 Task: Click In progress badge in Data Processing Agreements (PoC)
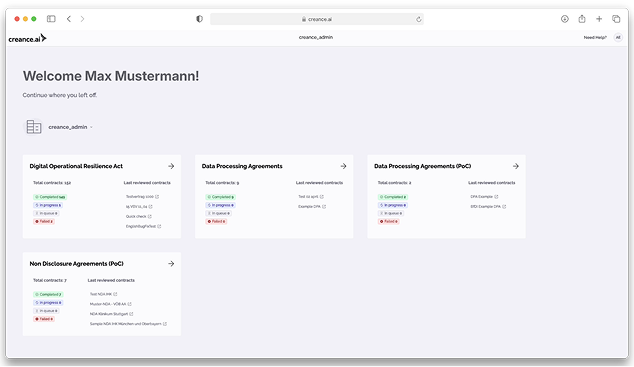tap(393, 205)
